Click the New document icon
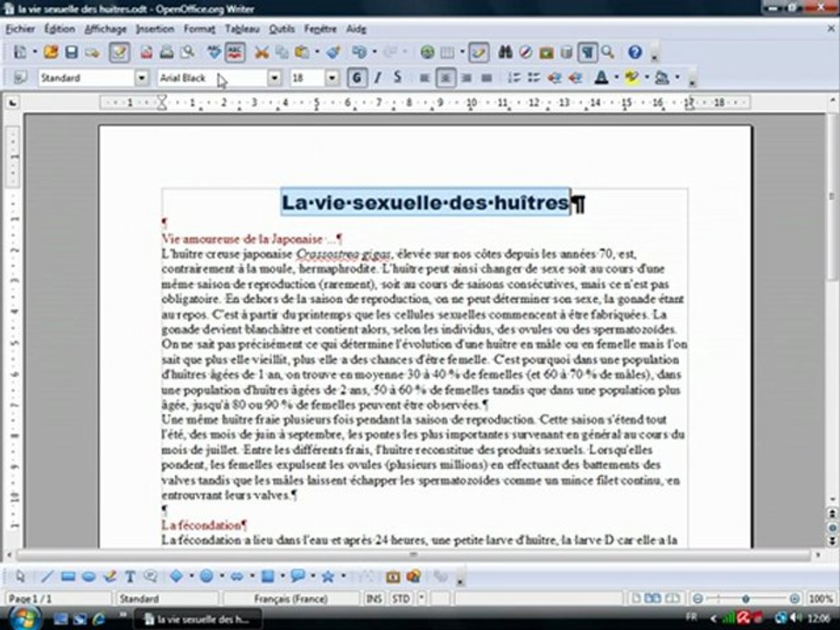The height and width of the screenshot is (630, 840). (20, 52)
